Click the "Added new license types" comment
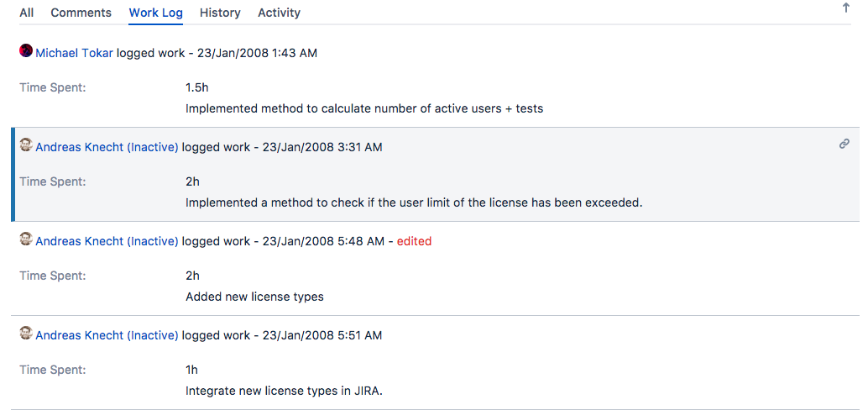Image resolution: width=868 pixels, height=410 pixels. [254, 297]
